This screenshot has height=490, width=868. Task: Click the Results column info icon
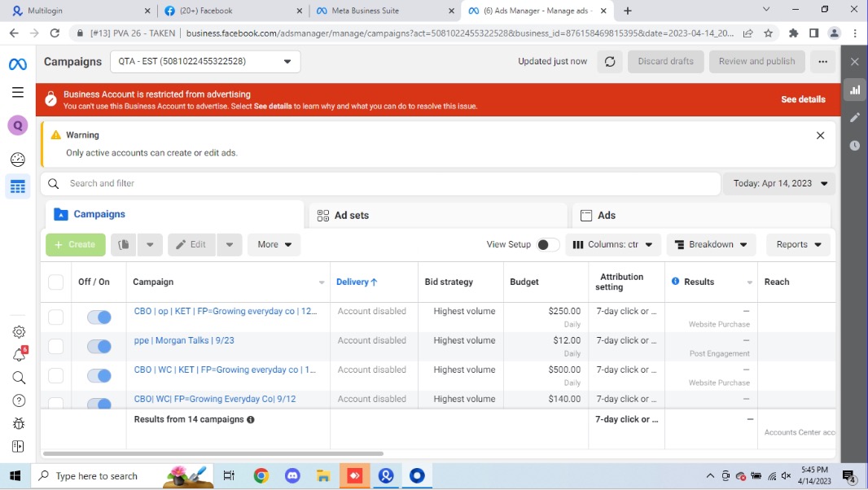[675, 282]
